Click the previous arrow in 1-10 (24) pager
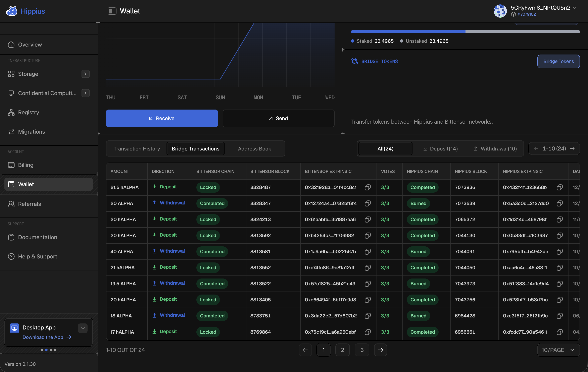The height and width of the screenshot is (372, 588). [x=536, y=148]
